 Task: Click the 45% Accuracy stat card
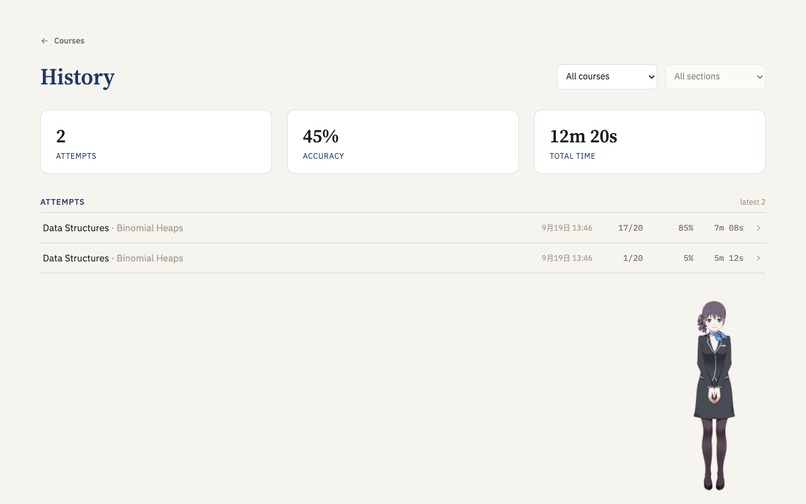point(402,141)
